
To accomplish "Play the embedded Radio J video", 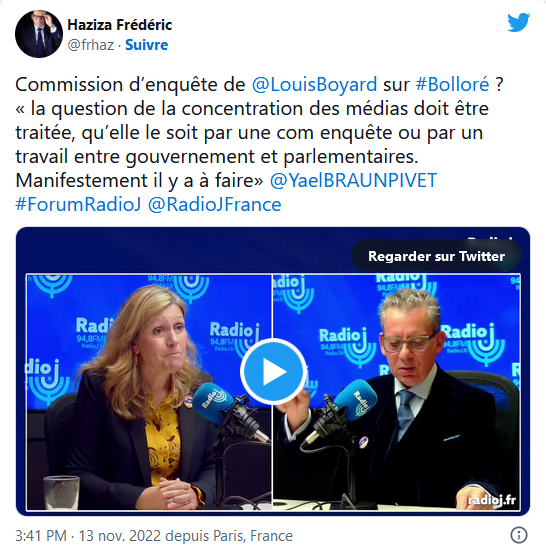I will click(x=273, y=371).
